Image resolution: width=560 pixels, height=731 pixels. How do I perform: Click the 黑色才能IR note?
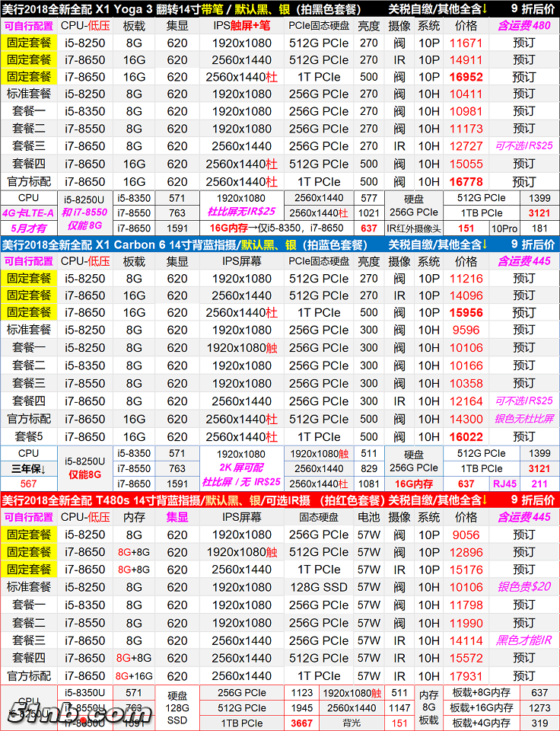523,640
